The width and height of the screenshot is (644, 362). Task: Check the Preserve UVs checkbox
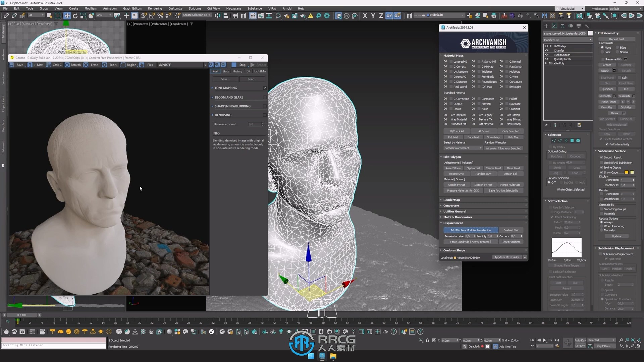click(603, 59)
